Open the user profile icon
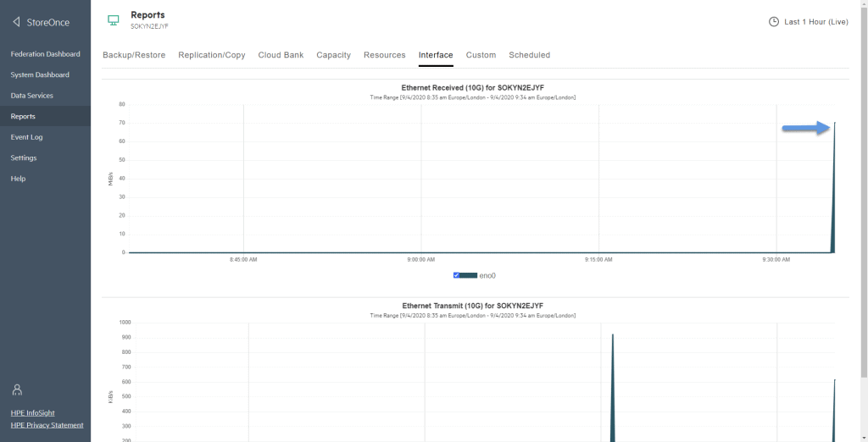This screenshot has height=442, width=868. pos(17,390)
